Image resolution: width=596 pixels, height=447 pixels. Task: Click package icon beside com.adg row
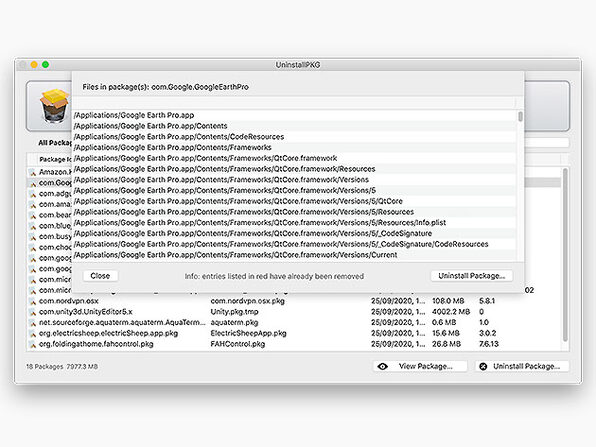click(x=33, y=194)
